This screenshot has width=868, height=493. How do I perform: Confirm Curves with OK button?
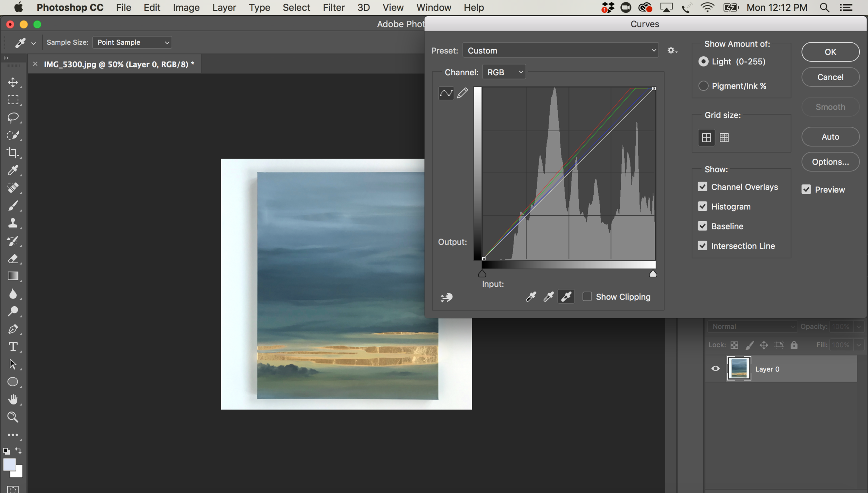tap(830, 52)
